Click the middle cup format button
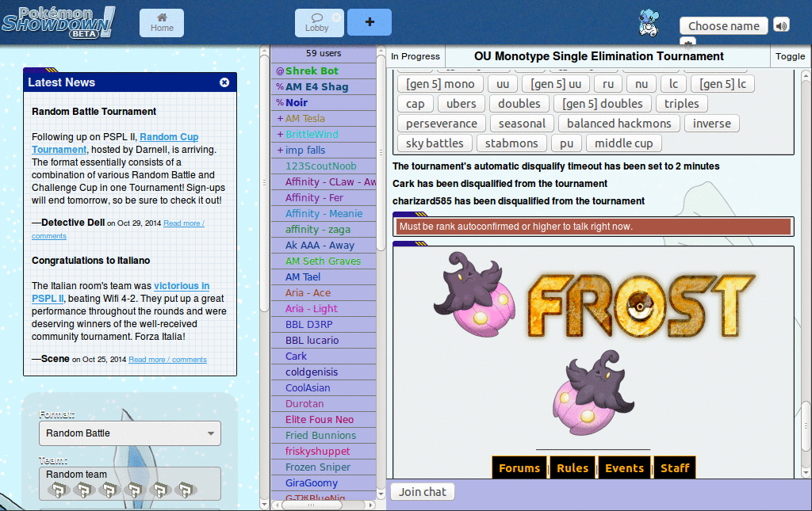 click(623, 143)
